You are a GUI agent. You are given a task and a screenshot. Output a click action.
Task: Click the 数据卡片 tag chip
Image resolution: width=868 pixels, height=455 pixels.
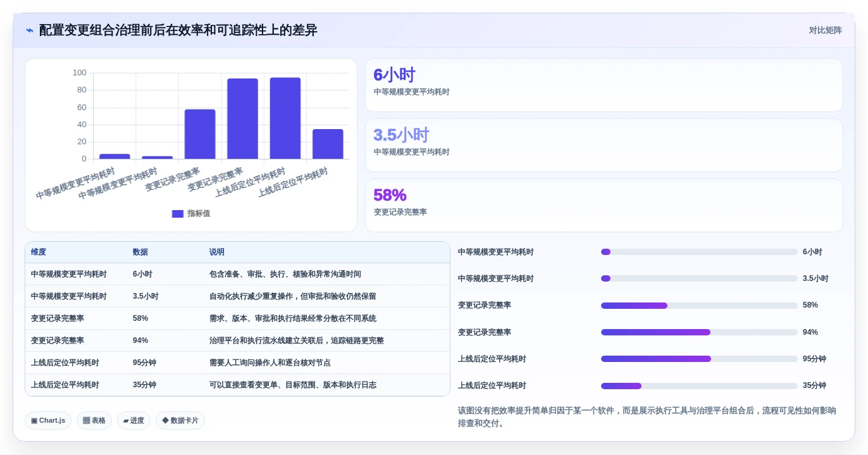tap(180, 420)
